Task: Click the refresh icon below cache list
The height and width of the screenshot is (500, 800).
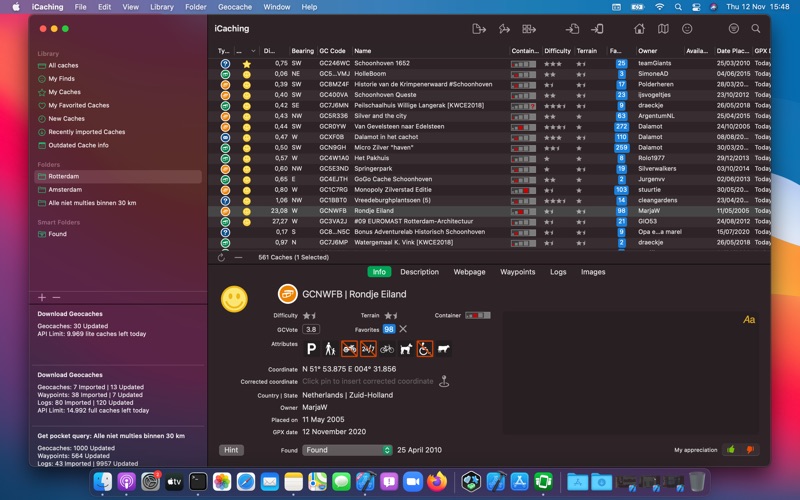Action: [221, 257]
